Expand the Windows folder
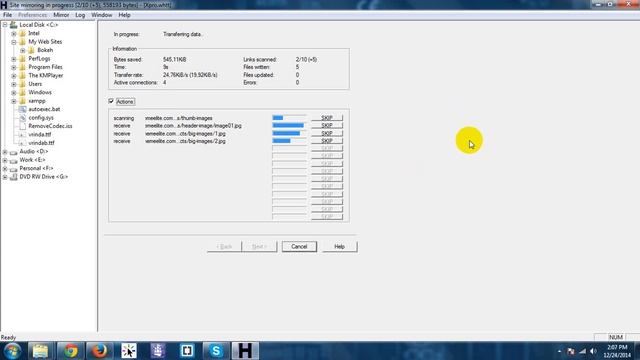This screenshot has height=360, width=640. coord(14,93)
